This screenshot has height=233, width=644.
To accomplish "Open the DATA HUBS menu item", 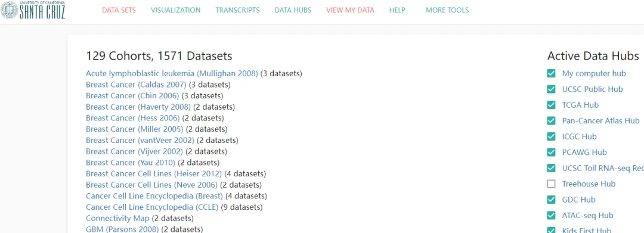I will [x=293, y=10].
